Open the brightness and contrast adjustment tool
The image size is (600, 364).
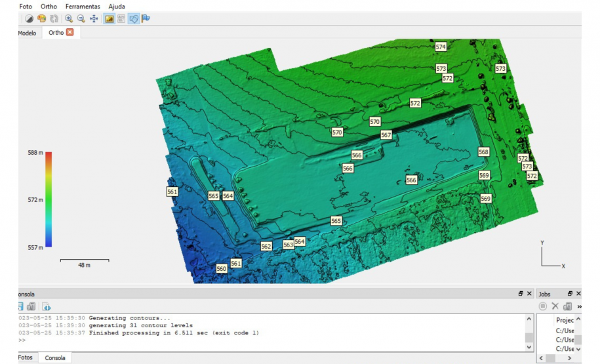(29, 19)
